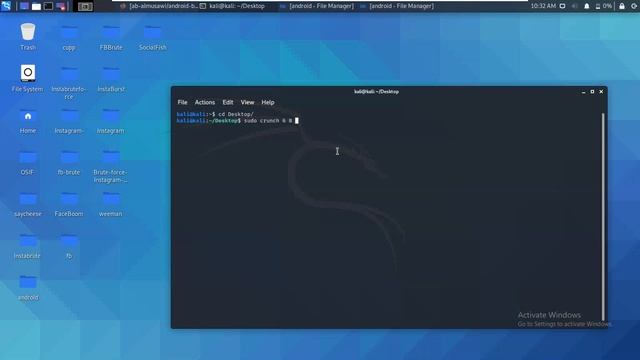This screenshot has width=640, height=360.
Task: Launch the terminal emulator from the panel
Action: [x=48, y=6]
